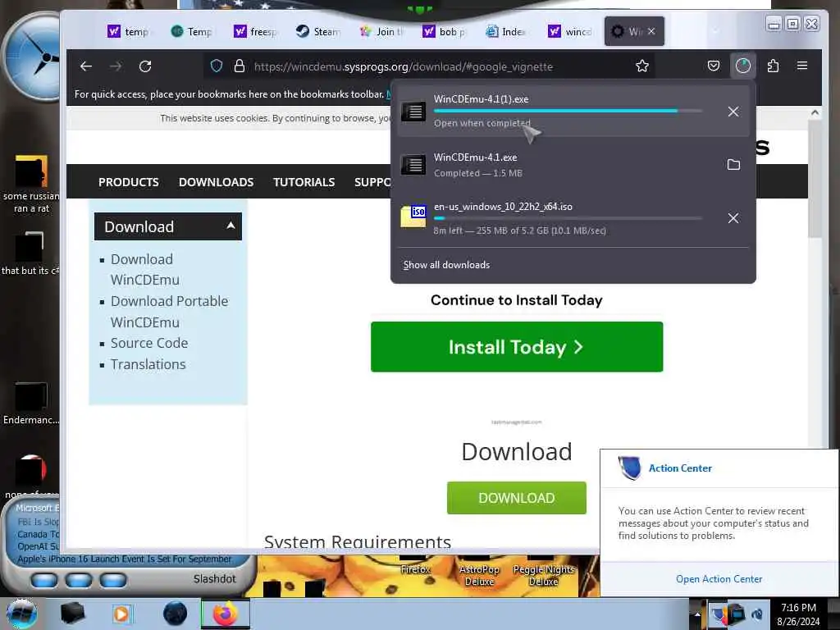840x630 pixels.
Task: Close the active WinCDEmu tab
Action: 651,31
